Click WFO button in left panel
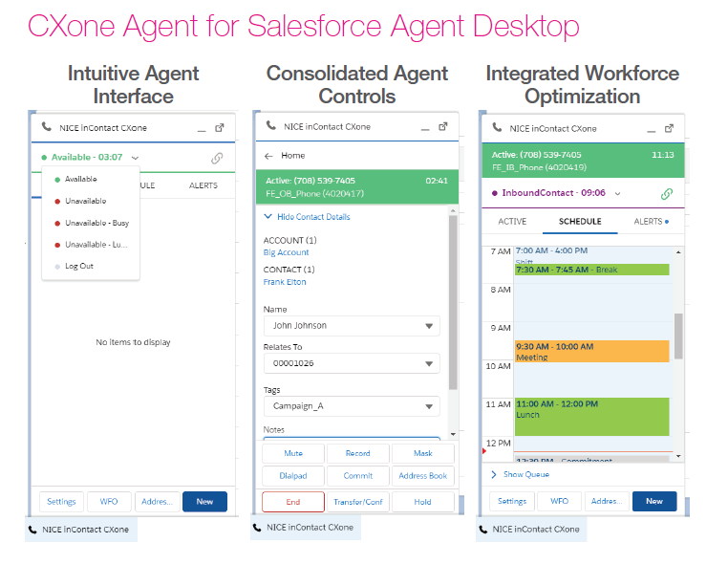 (x=109, y=502)
